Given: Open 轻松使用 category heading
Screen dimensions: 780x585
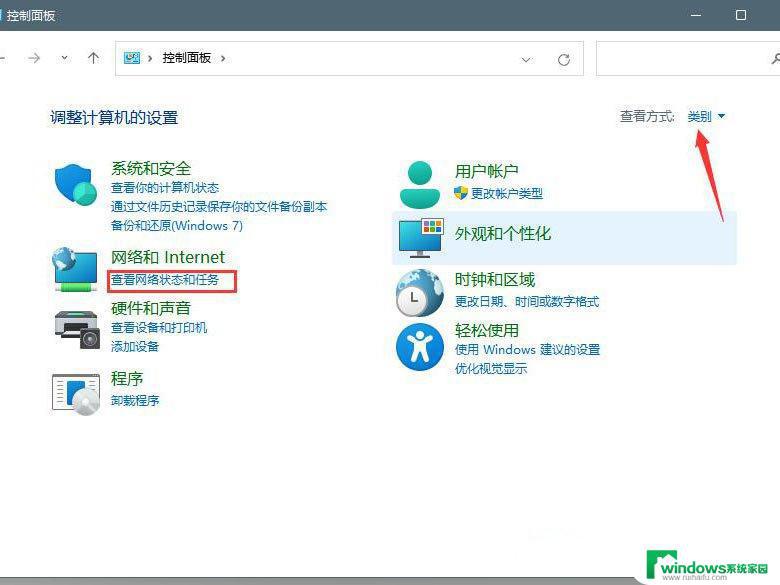Looking at the screenshot, I should [x=487, y=330].
